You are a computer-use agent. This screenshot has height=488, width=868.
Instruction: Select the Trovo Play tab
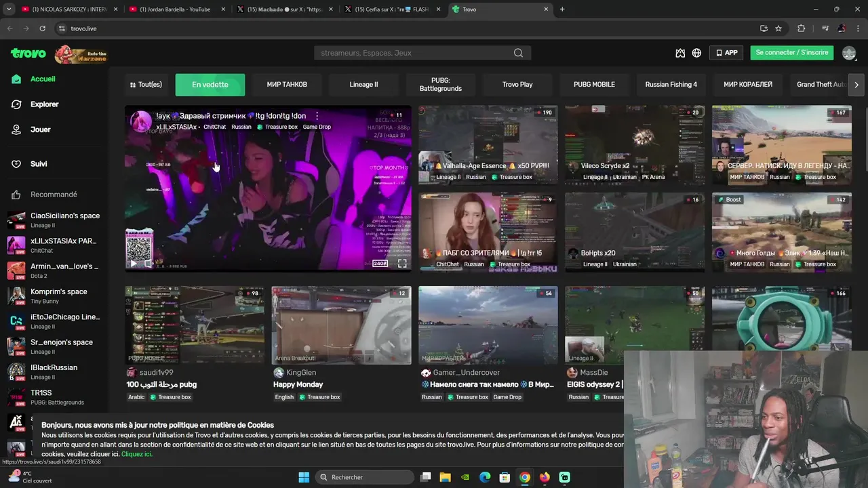point(517,85)
